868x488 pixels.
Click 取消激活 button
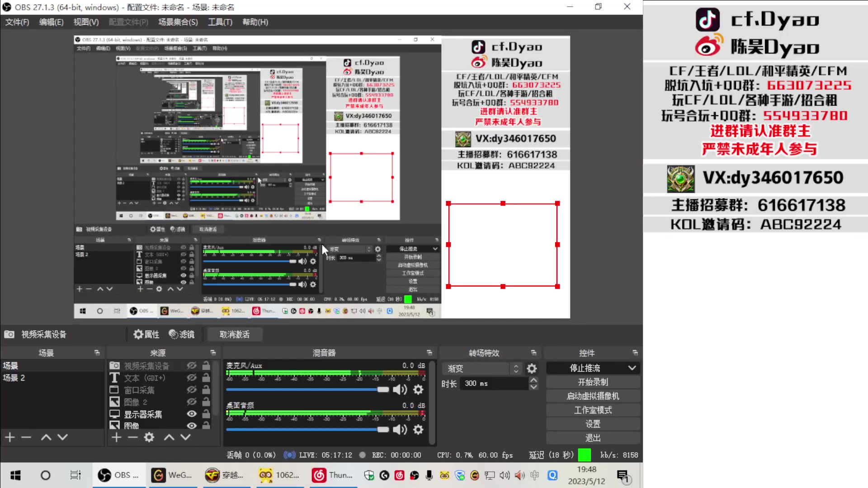click(235, 334)
